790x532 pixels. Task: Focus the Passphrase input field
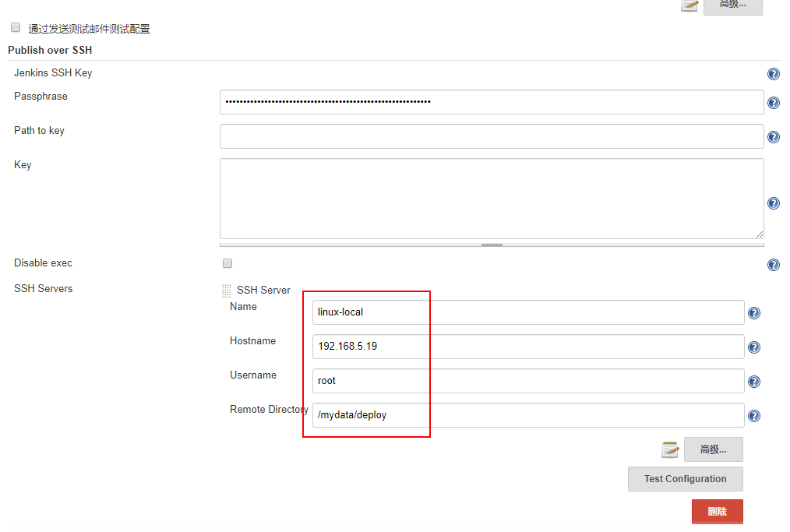[x=492, y=102]
